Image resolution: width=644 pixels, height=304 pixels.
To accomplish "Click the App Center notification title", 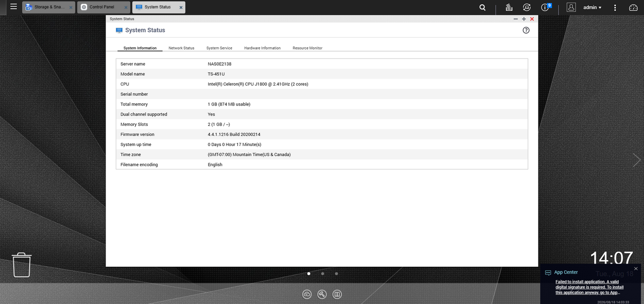I will 566,272.
